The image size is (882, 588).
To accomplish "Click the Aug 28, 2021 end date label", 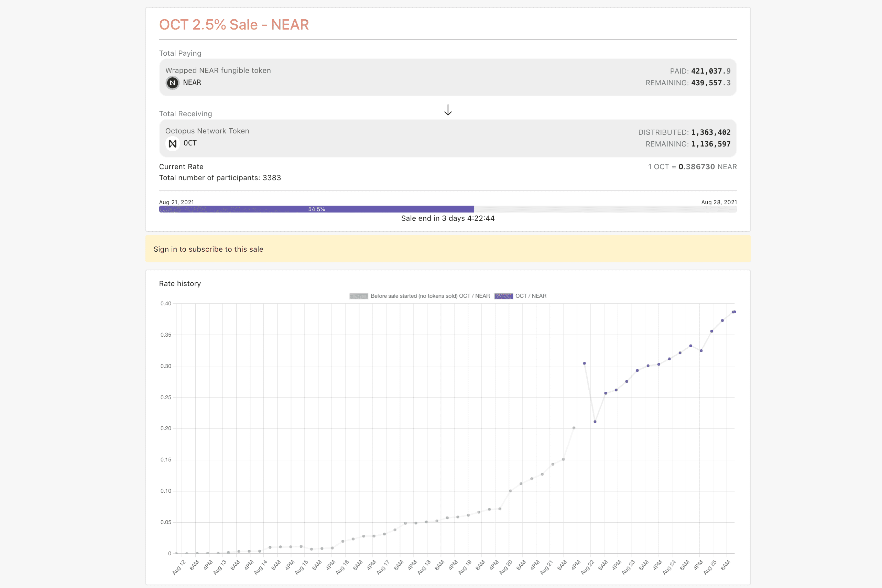I will click(x=719, y=202).
